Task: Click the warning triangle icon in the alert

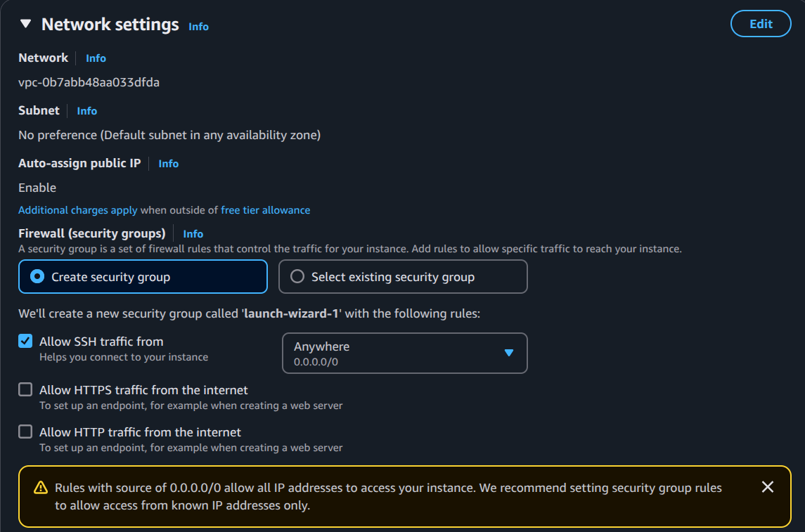Action: pyautogui.click(x=41, y=488)
